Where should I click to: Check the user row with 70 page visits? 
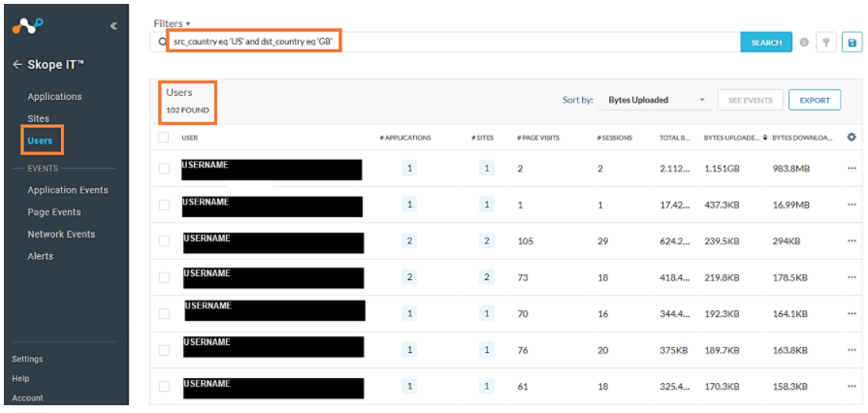point(164,314)
